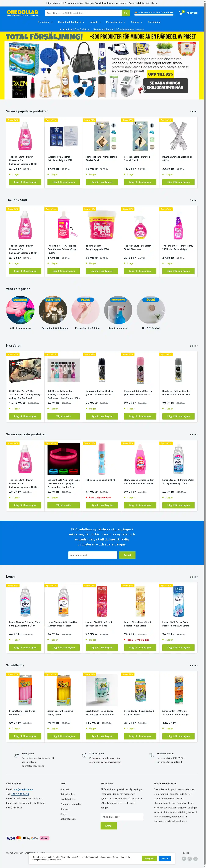Image resolution: width=206 pixels, height=868 pixels.
Task: Open the TikTok icon in footer
Action: [x=195, y=858]
